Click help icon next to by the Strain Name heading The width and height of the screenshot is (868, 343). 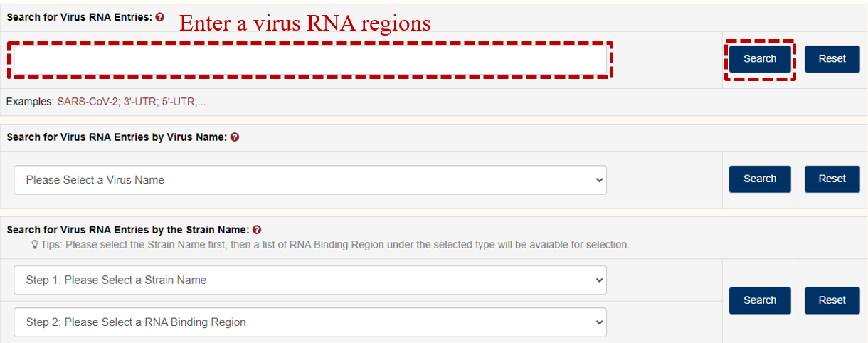[257, 230]
